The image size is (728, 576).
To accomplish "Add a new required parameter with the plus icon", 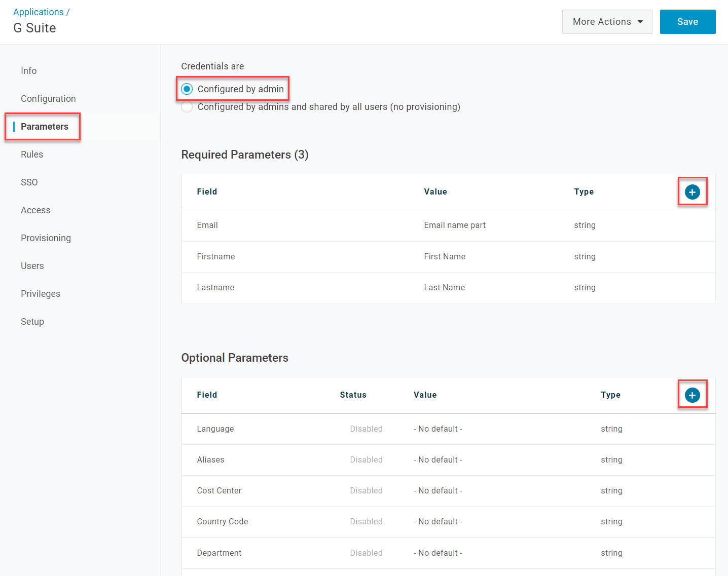I will 692,192.
